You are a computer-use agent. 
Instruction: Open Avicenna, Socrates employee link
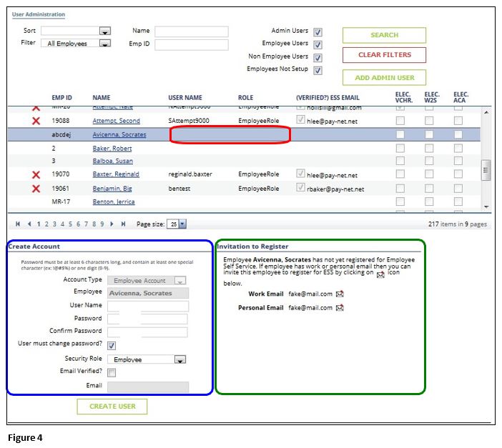point(119,135)
